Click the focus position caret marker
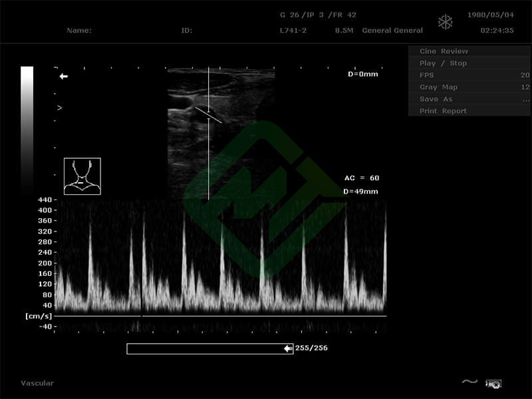Viewport: 532px width, 399px height. click(60, 108)
